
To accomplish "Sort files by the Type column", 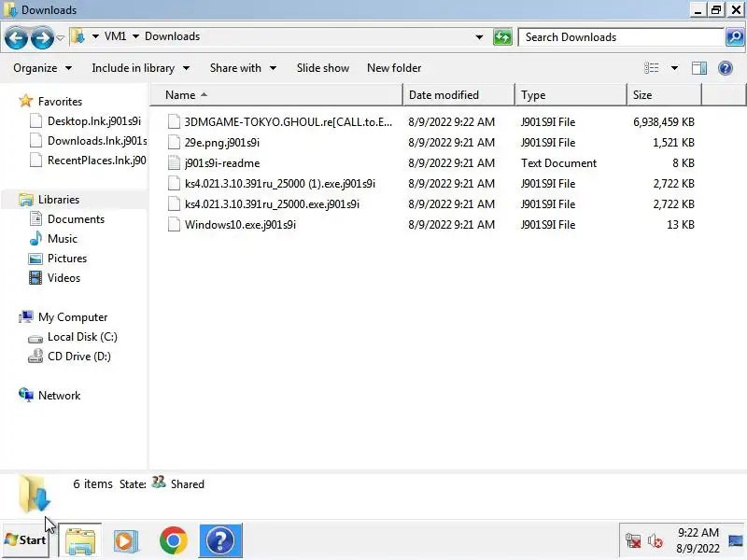I will (x=571, y=95).
